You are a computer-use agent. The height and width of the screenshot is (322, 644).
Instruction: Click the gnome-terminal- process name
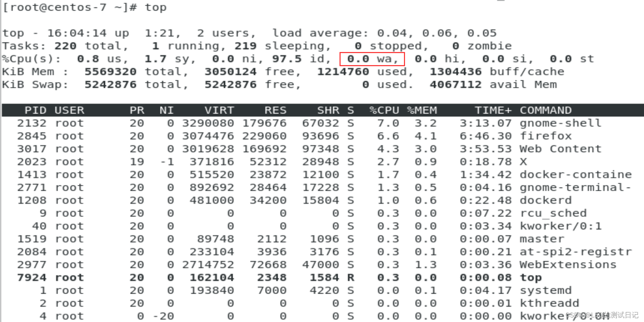[x=576, y=188]
